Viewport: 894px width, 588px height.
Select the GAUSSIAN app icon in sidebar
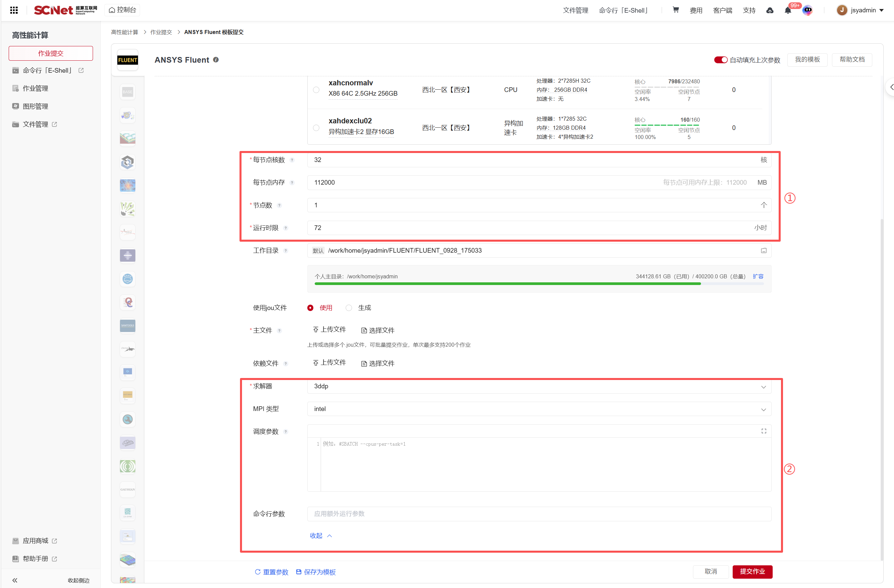coord(127,490)
